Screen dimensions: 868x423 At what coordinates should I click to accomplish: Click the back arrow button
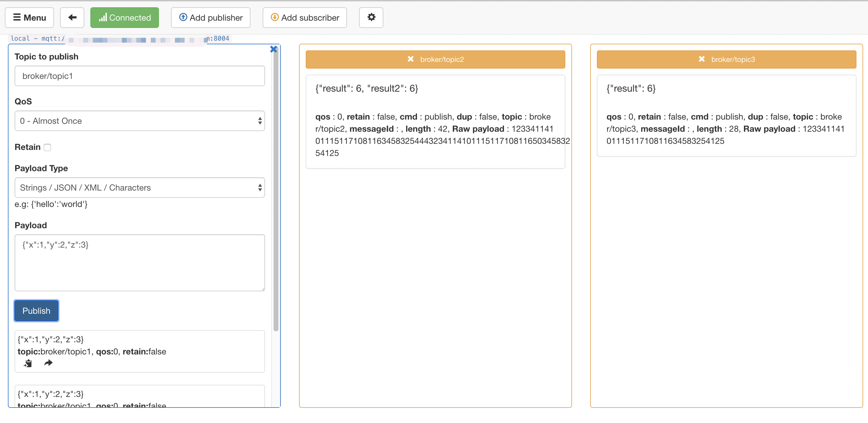72,18
